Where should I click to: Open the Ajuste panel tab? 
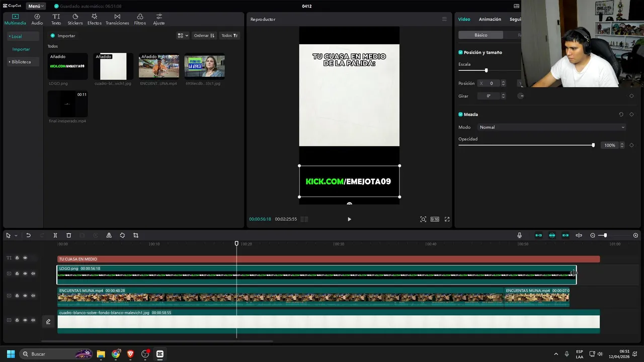point(159,20)
